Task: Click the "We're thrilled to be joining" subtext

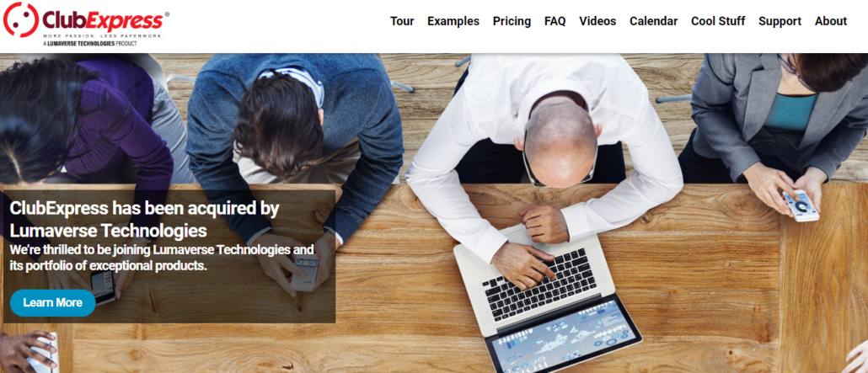Action: coord(162,258)
